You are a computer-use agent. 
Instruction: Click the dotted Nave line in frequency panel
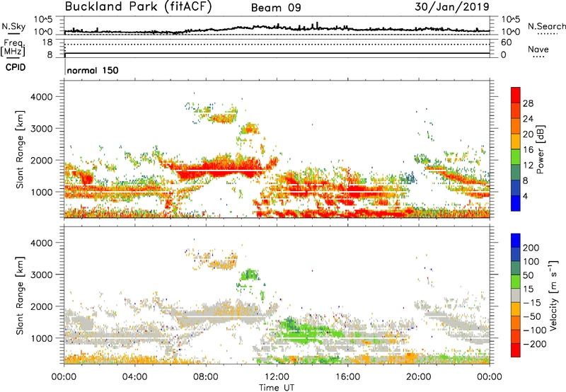[277, 45]
